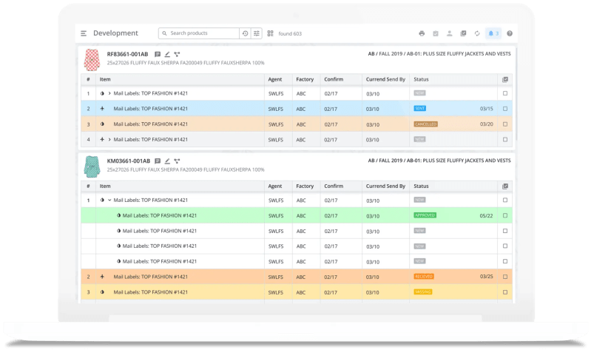Viewport: 591px width, 364px height.
Task: Open comments icon for RF83661-001AB
Action: (x=158, y=54)
